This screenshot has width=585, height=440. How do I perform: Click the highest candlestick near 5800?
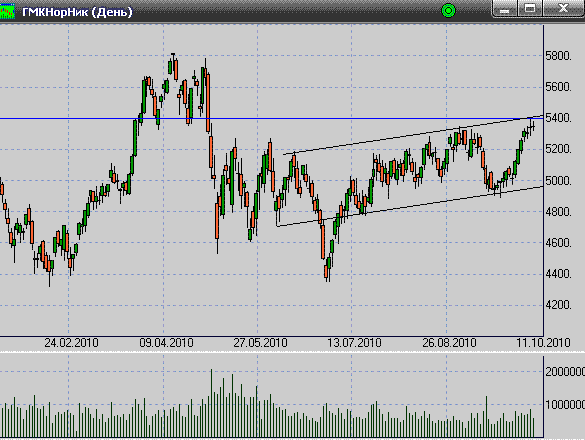173,66
